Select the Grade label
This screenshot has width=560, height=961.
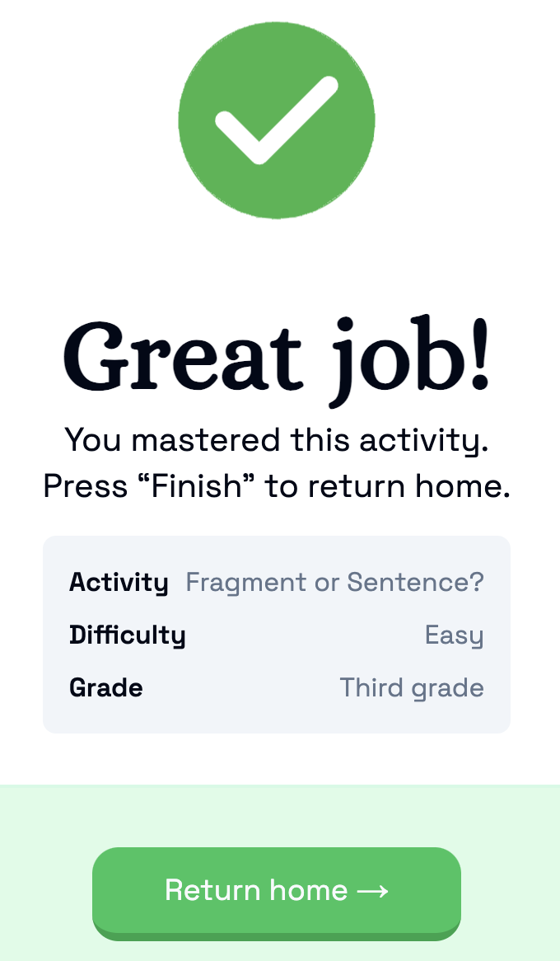106,688
